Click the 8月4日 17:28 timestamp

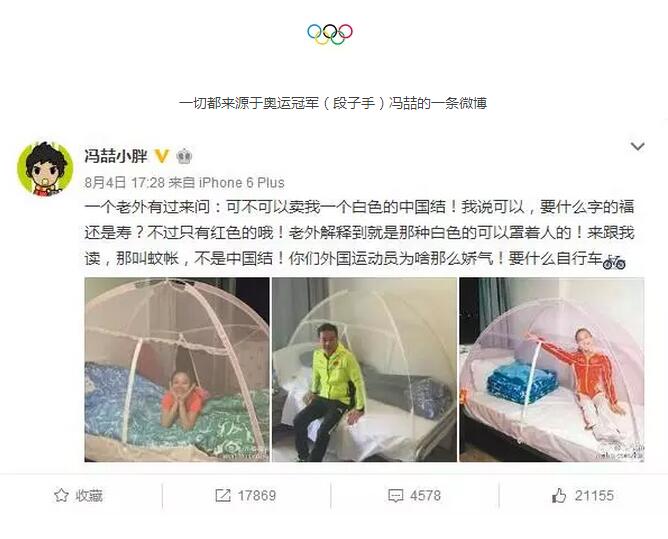click(124, 183)
